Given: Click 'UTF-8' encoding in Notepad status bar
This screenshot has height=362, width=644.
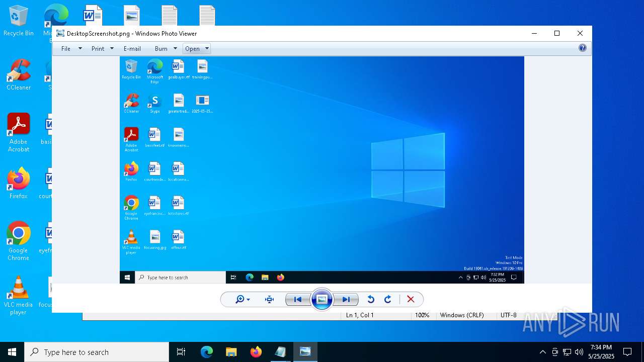Looking at the screenshot, I should 508,315.
